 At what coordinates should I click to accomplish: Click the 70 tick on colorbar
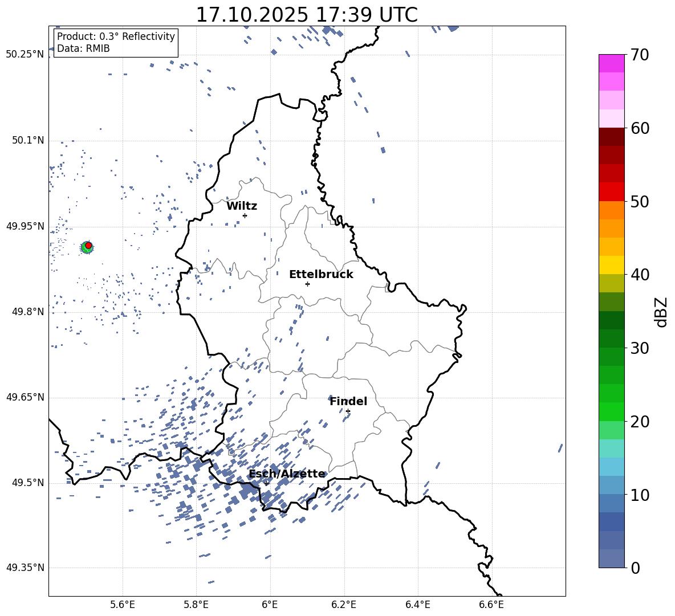[640, 55]
